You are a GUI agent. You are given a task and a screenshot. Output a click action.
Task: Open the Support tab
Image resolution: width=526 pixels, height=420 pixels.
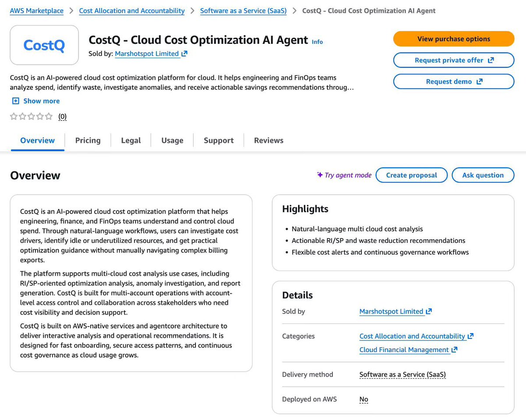[219, 140]
